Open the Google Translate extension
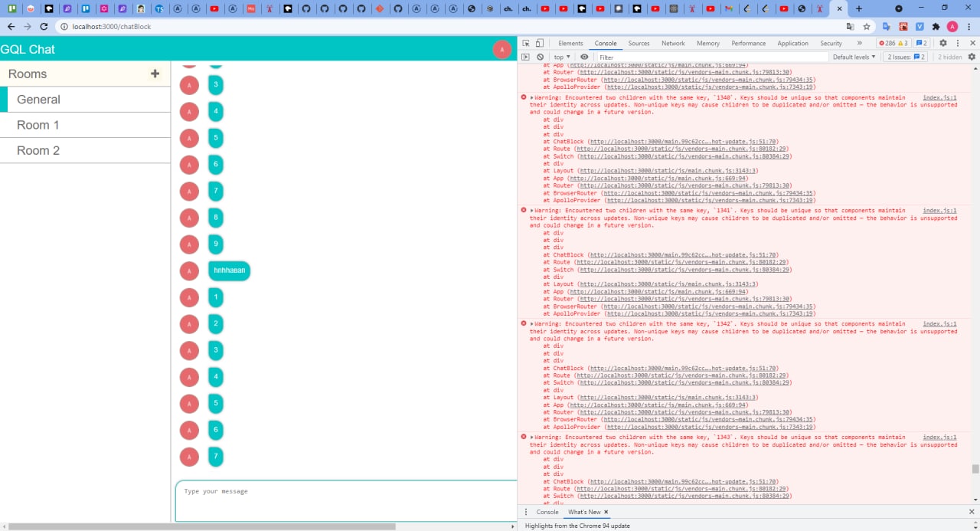980x531 pixels. pyautogui.click(x=887, y=26)
